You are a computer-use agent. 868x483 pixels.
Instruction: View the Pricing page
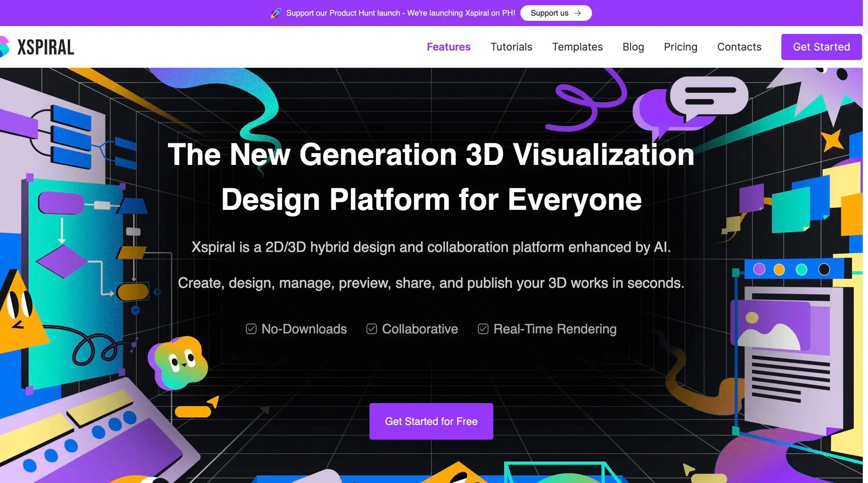pyautogui.click(x=680, y=47)
